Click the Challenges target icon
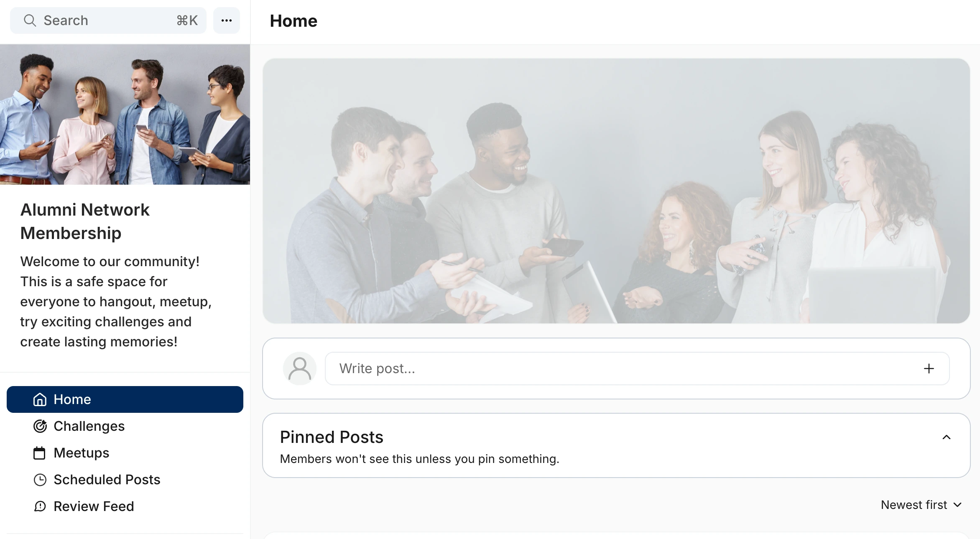The width and height of the screenshot is (980, 539). [40, 426]
